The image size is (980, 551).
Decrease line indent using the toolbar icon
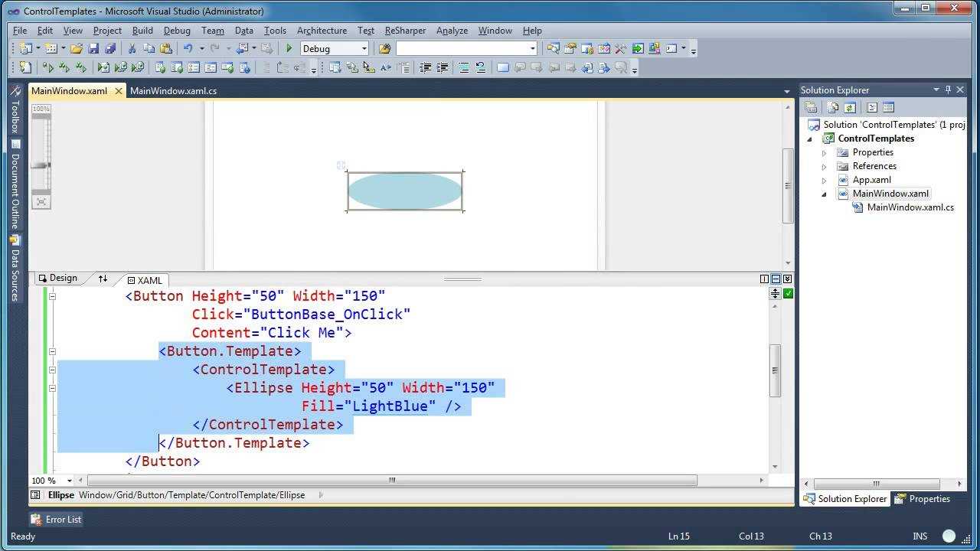425,67
